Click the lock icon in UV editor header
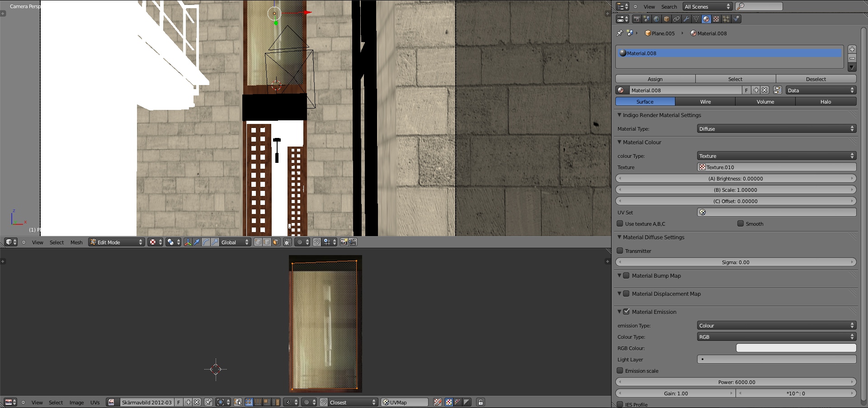 coord(481,402)
